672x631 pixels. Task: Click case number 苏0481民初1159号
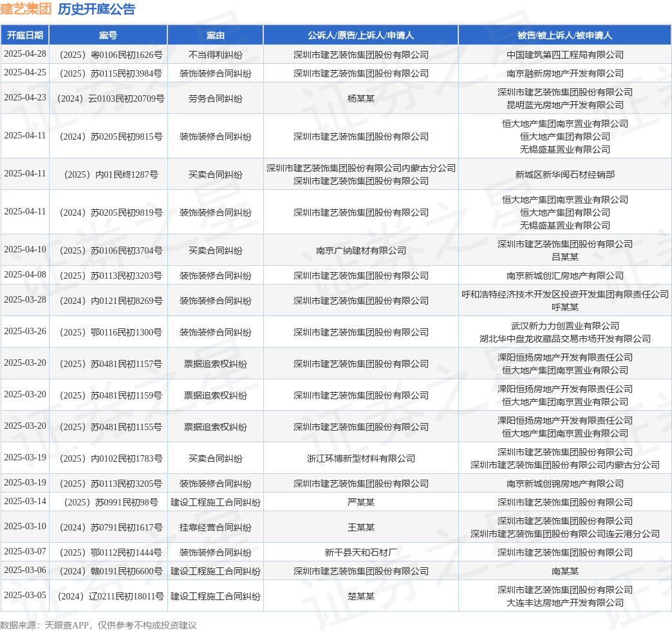(111, 395)
